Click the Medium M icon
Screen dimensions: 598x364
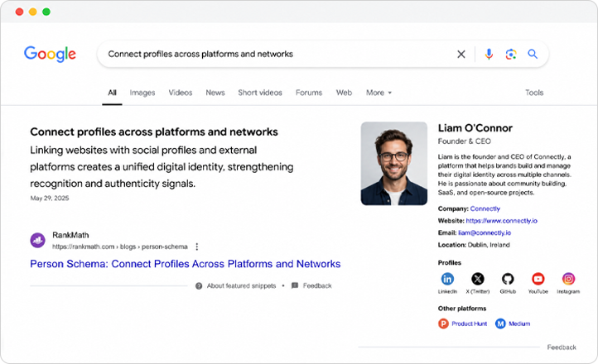pyautogui.click(x=500, y=323)
